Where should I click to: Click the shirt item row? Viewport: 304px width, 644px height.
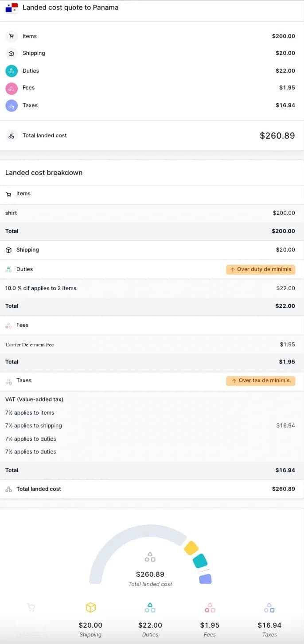[152, 213]
